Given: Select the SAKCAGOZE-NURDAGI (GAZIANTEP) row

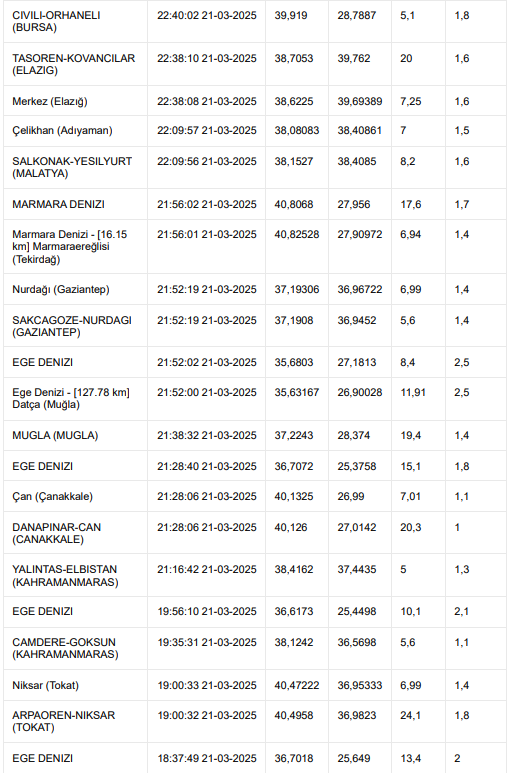Looking at the screenshot, I should (255, 326).
